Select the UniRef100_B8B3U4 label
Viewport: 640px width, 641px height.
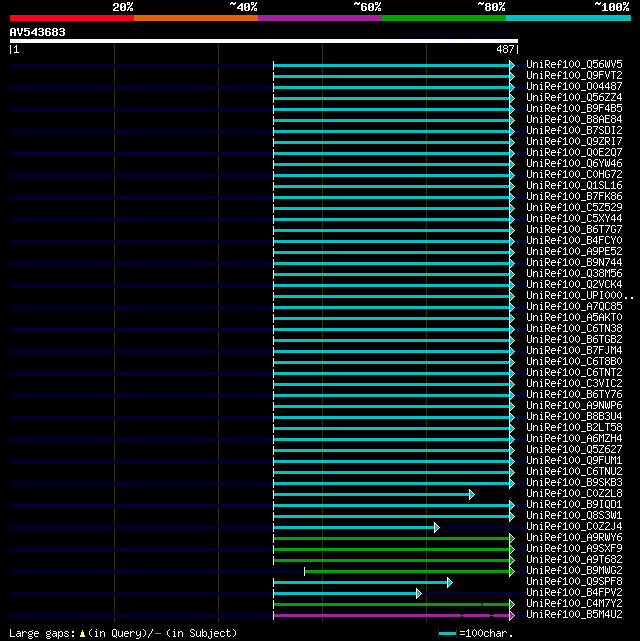(x=574, y=417)
